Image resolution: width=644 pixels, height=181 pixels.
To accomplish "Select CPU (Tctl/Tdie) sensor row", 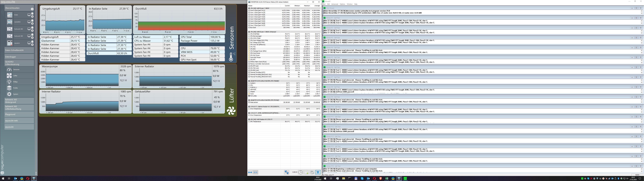I will click(284, 34).
